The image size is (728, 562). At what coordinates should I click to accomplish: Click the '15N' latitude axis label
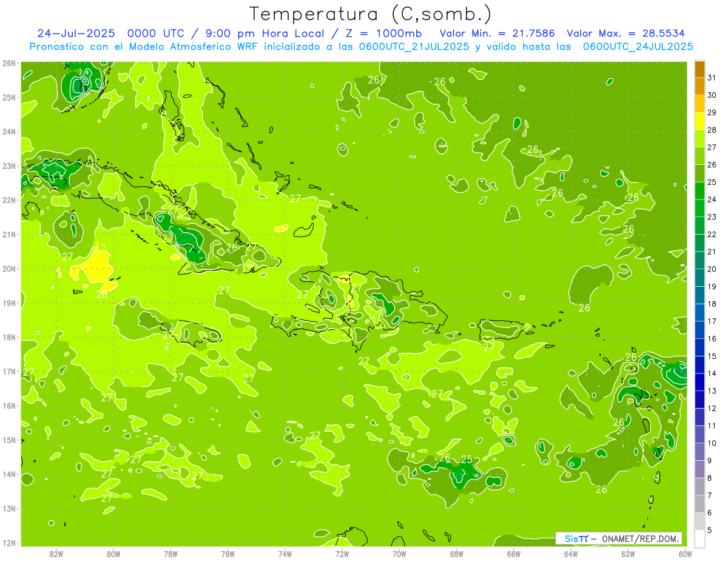click(9, 440)
